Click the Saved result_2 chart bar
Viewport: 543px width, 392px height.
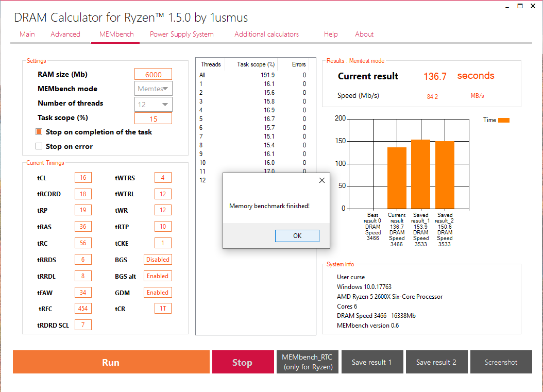click(445, 175)
